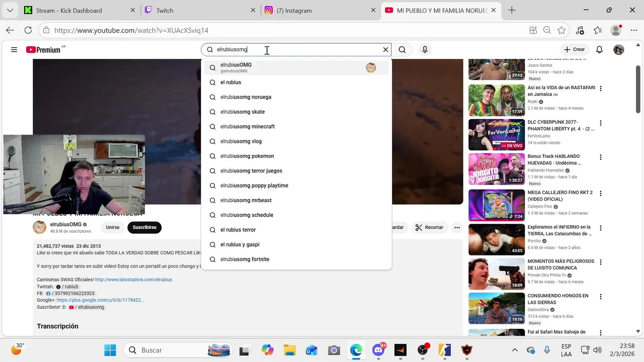Open the elrubiusOMG channel avatar
This screenshot has width=644, height=362.
(x=40, y=227)
